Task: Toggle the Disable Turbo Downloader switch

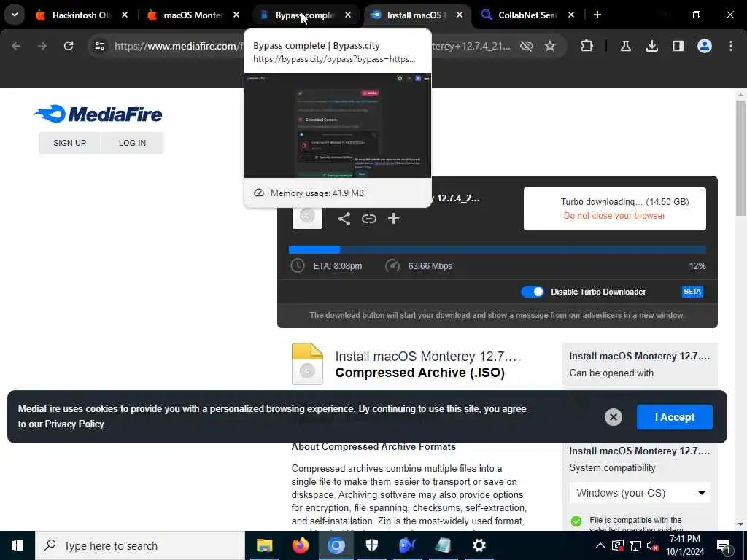Action: (532, 292)
